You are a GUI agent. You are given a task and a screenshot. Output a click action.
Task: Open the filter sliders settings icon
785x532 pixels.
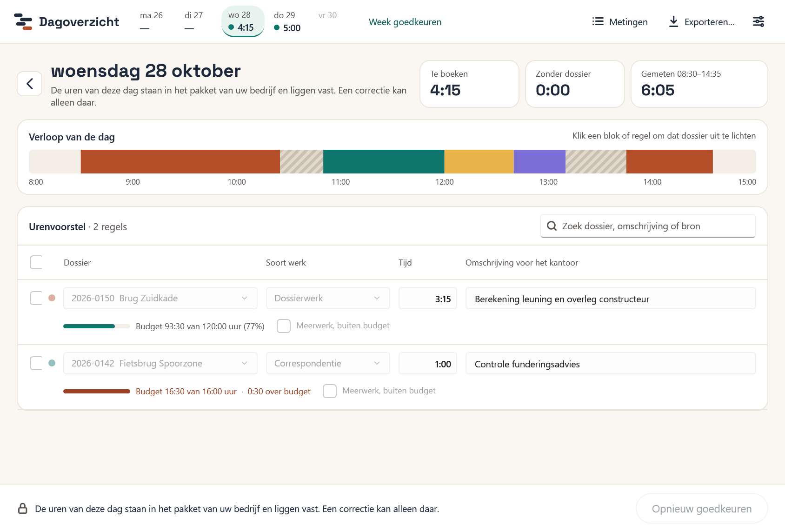click(758, 21)
